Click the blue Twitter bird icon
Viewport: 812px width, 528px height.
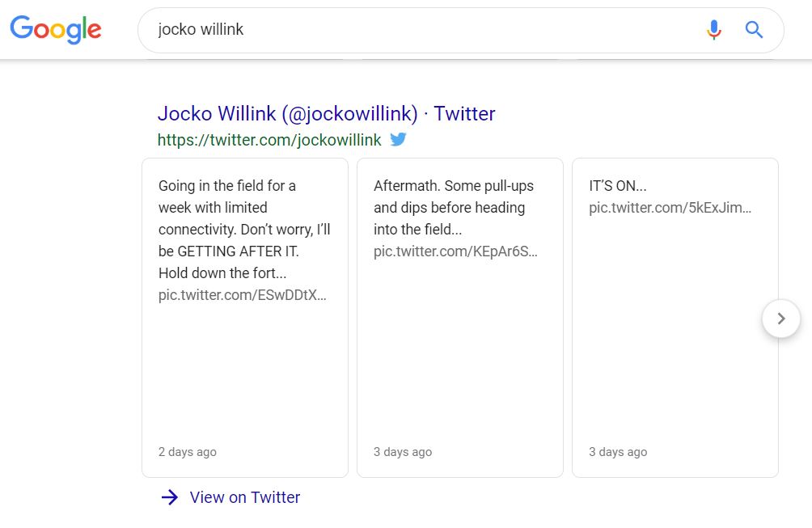pos(398,139)
